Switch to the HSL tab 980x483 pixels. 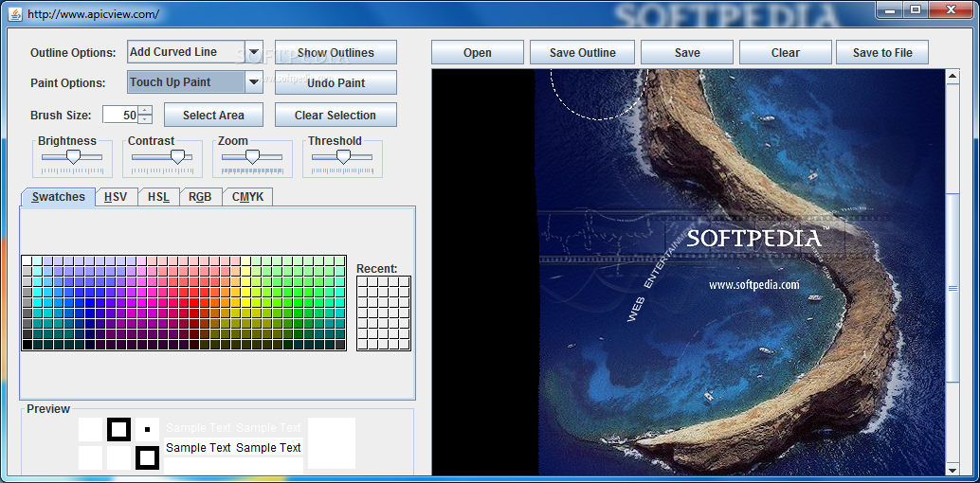[158, 197]
